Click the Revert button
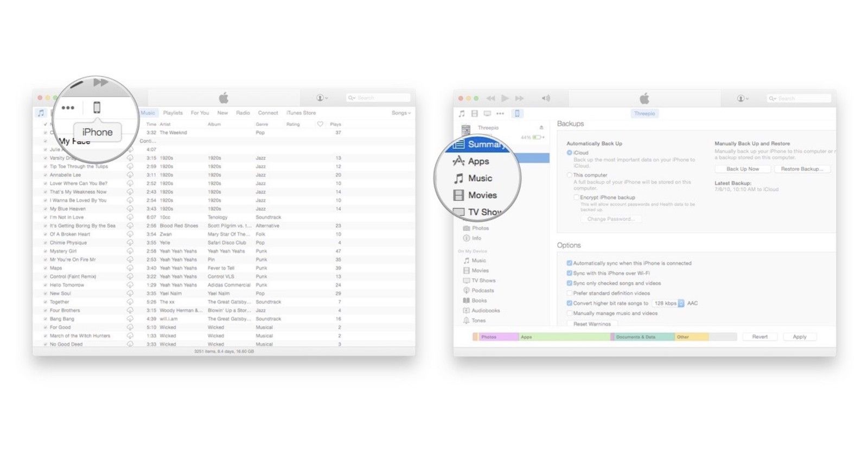 (x=759, y=337)
